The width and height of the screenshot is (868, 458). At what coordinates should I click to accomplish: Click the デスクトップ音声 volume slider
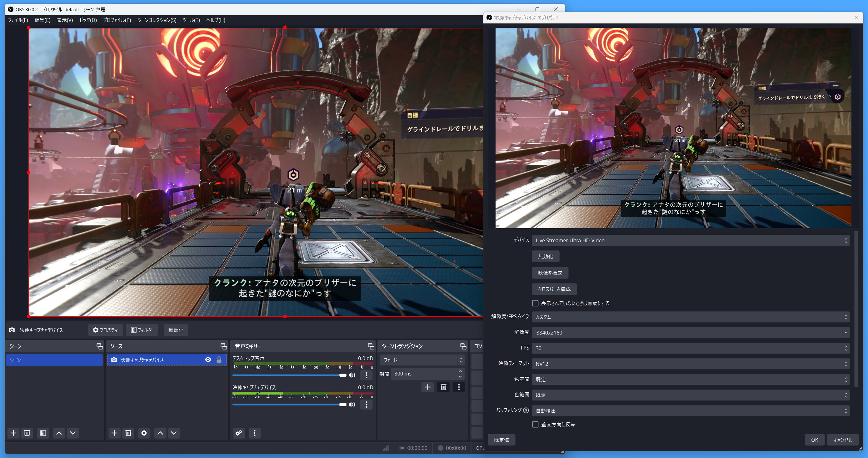pyautogui.click(x=289, y=375)
